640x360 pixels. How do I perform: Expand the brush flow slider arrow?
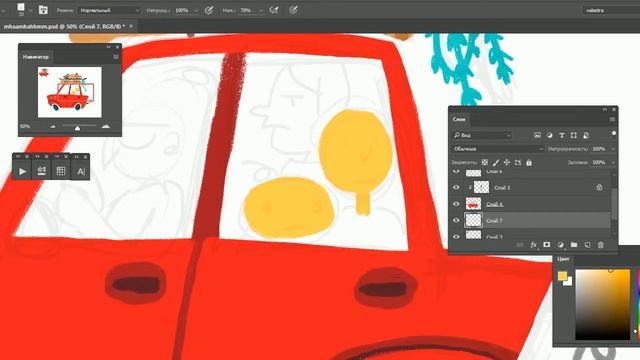coord(261,11)
